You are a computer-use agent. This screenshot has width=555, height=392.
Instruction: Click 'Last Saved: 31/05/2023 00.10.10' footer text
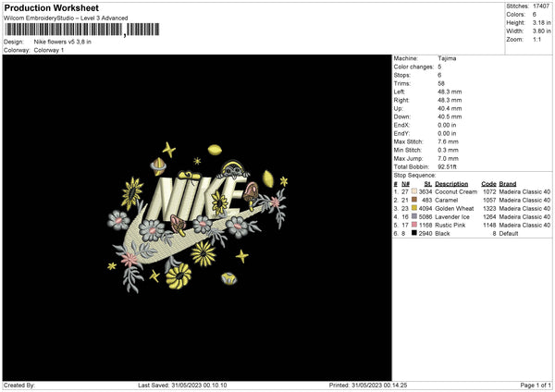click(x=182, y=385)
